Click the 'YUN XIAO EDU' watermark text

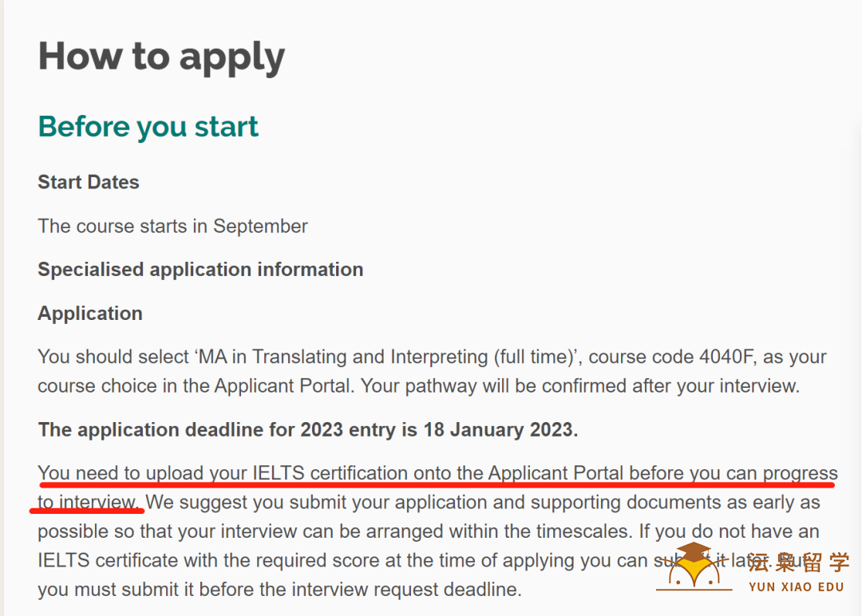tap(796, 587)
